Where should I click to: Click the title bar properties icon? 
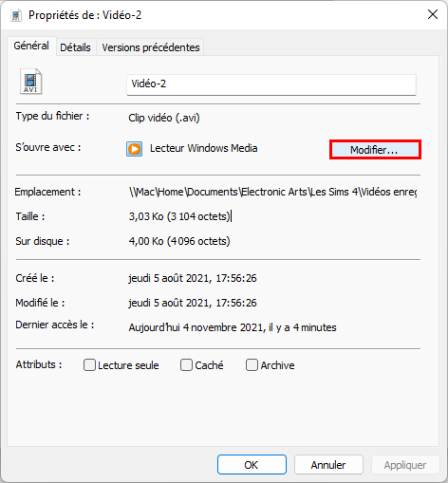(16, 15)
